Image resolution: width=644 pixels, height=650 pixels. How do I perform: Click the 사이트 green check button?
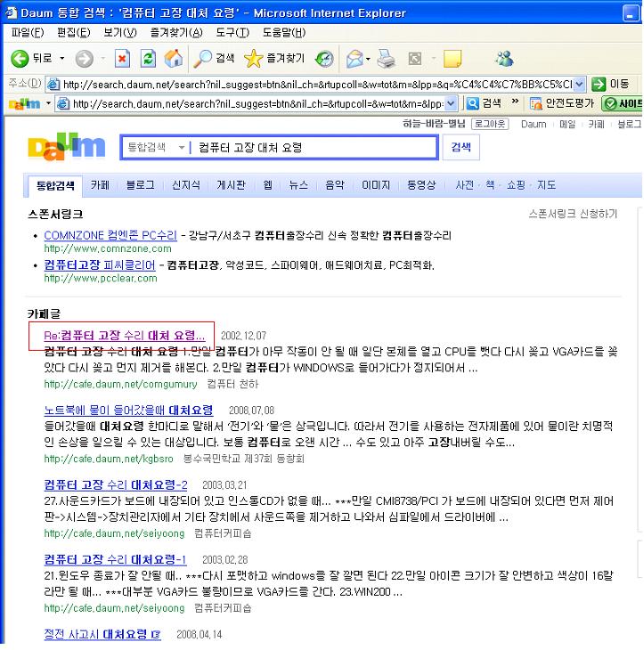pyautogui.click(x=622, y=103)
